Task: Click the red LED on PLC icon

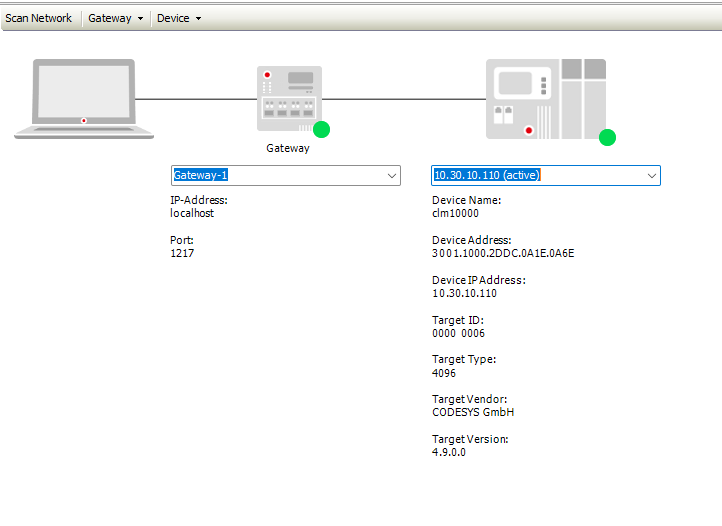Action: pos(529,130)
